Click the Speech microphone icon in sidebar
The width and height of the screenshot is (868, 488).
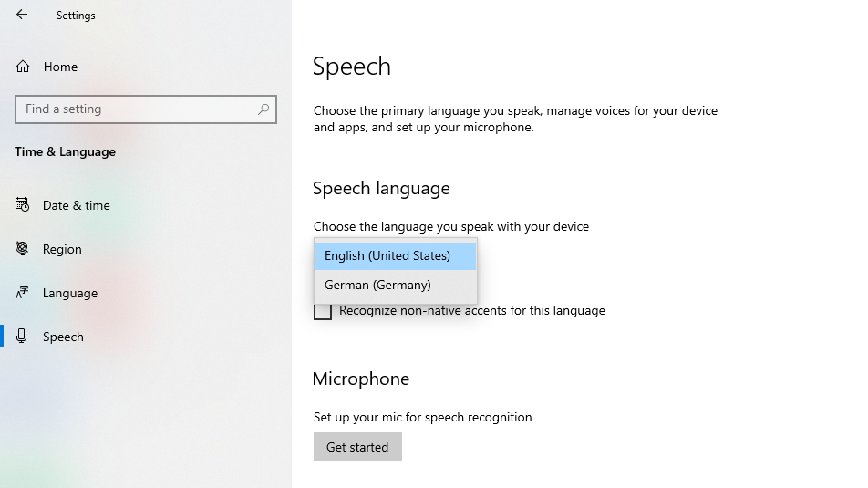pos(23,337)
